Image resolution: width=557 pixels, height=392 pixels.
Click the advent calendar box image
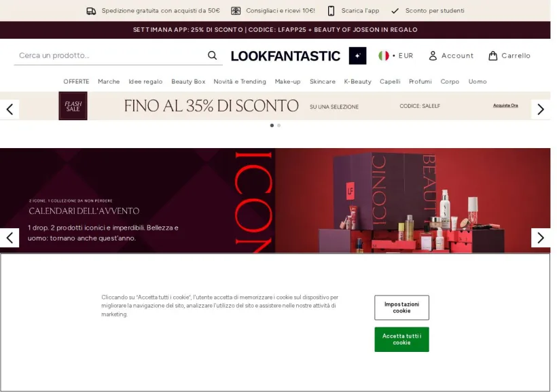[x=412, y=201]
